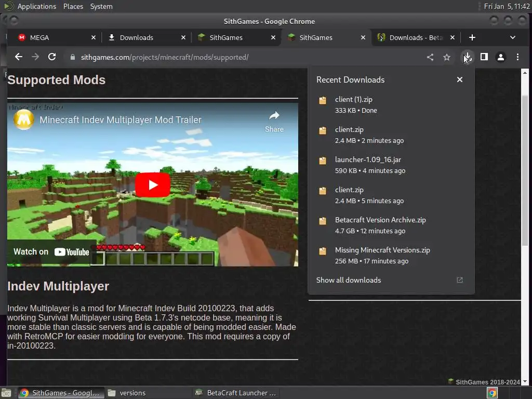
Task: Open the Chrome profile avatar
Action: [x=501, y=57]
